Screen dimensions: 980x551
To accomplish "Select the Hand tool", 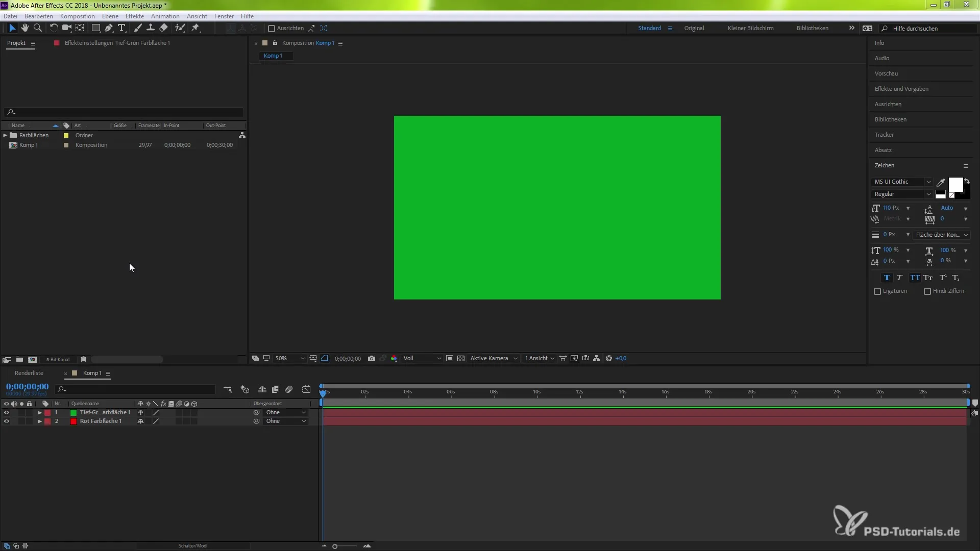I will click(24, 28).
